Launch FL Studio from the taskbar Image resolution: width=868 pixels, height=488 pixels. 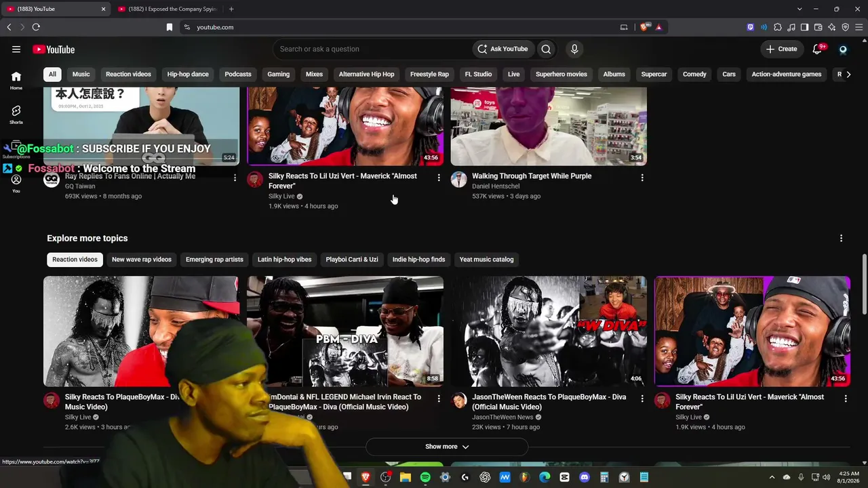click(x=524, y=477)
